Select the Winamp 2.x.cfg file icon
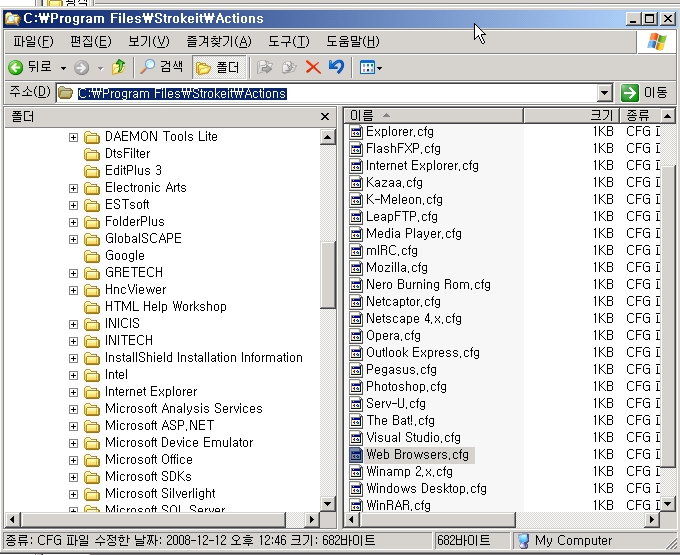The height and width of the screenshot is (555, 680). pos(356,472)
